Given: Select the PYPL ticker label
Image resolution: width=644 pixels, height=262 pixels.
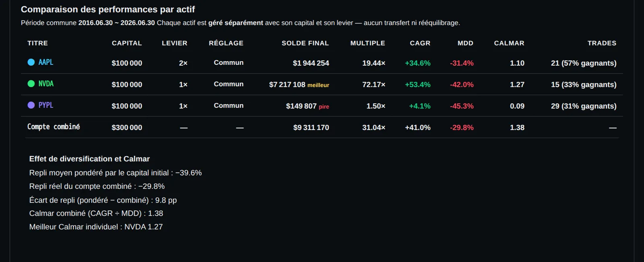Looking at the screenshot, I should click(x=46, y=105).
